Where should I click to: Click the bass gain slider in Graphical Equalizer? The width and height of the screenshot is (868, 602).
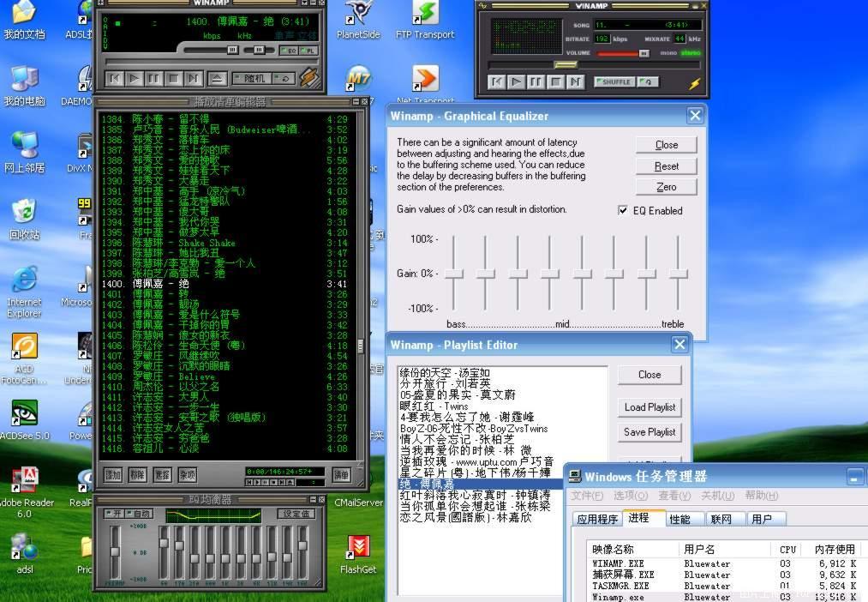coord(454,274)
